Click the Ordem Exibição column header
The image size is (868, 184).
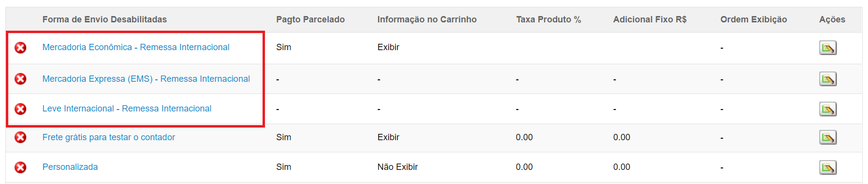(x=754, y=19)
